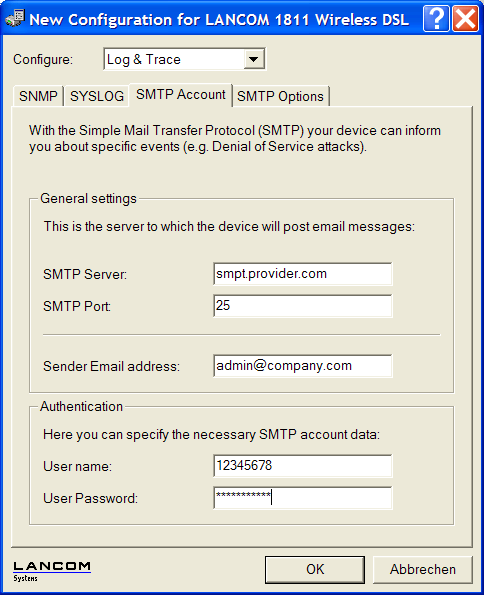Image resolution: width=484 pixels, height=595 pixels.
Task: Switch to the SNMP tab
Action: [38, 96]
